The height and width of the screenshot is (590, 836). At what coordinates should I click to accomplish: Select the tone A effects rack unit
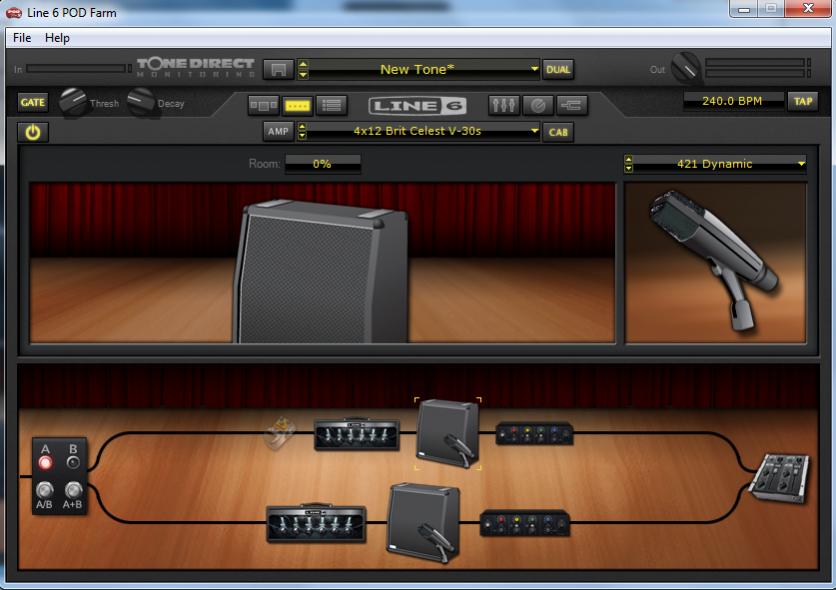pos(535,433)
